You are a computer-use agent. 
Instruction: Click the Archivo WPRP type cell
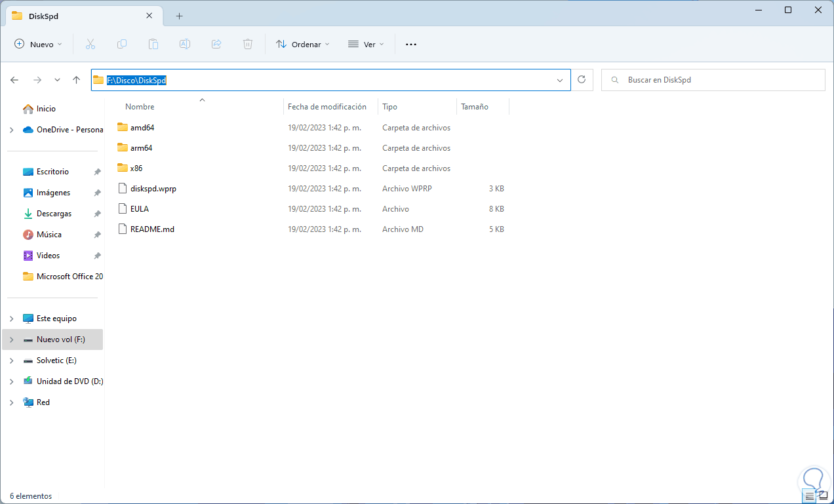[x=407, y=189]
